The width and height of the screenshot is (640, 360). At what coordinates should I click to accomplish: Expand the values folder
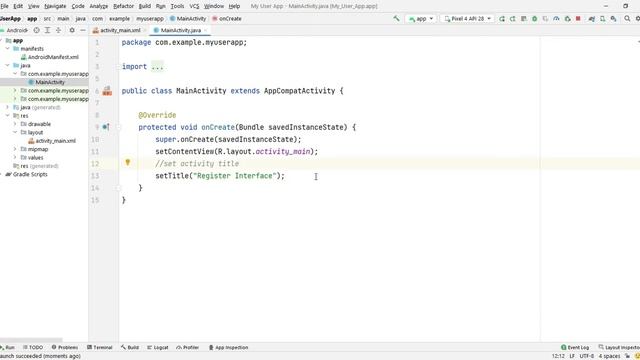click(x=15, y=158)
